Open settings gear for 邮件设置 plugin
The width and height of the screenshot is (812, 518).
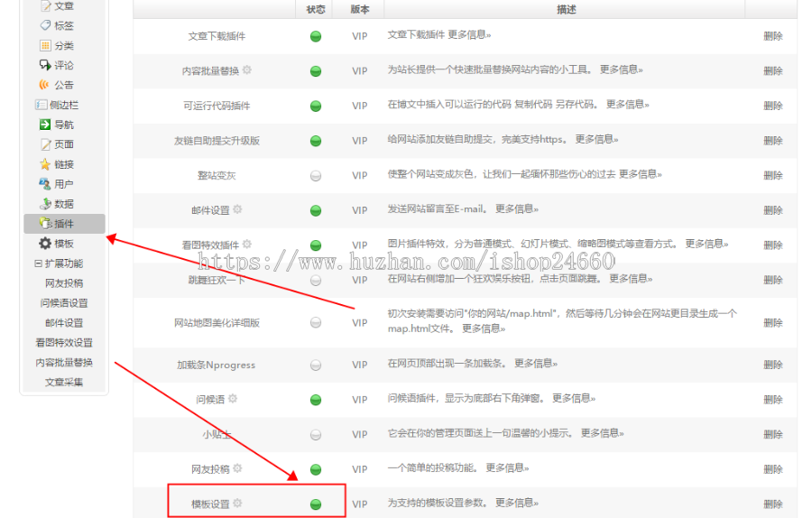click(237, 209)
